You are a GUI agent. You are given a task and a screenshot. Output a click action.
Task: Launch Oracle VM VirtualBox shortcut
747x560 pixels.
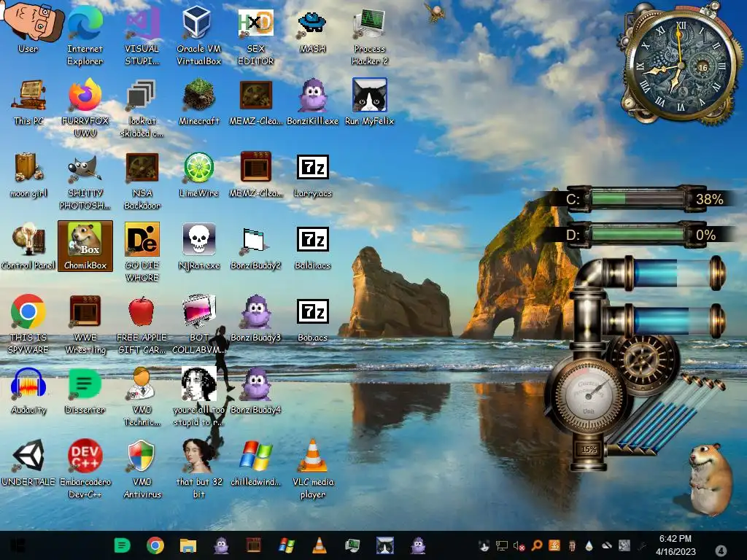pos(198,36)
